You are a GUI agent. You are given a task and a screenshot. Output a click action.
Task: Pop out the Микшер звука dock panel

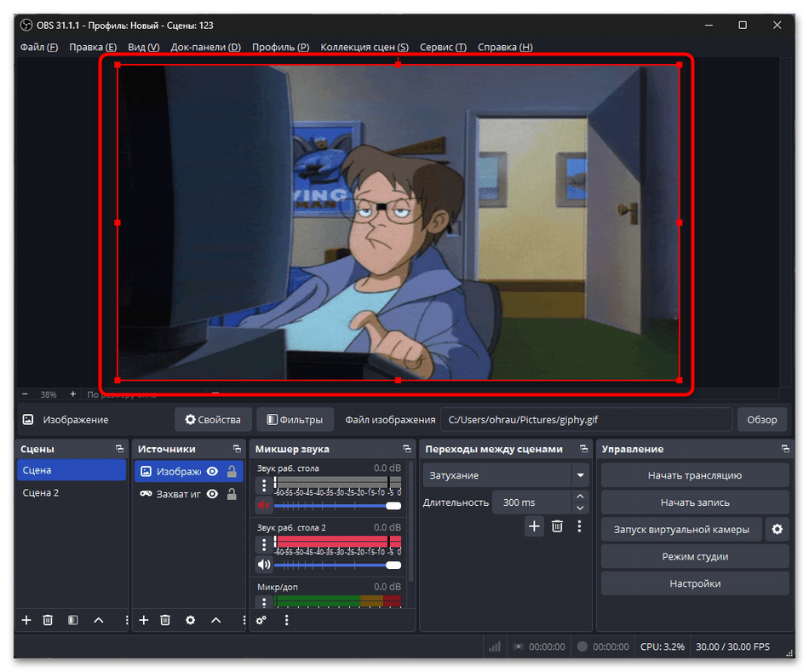[x=408, y=449]
